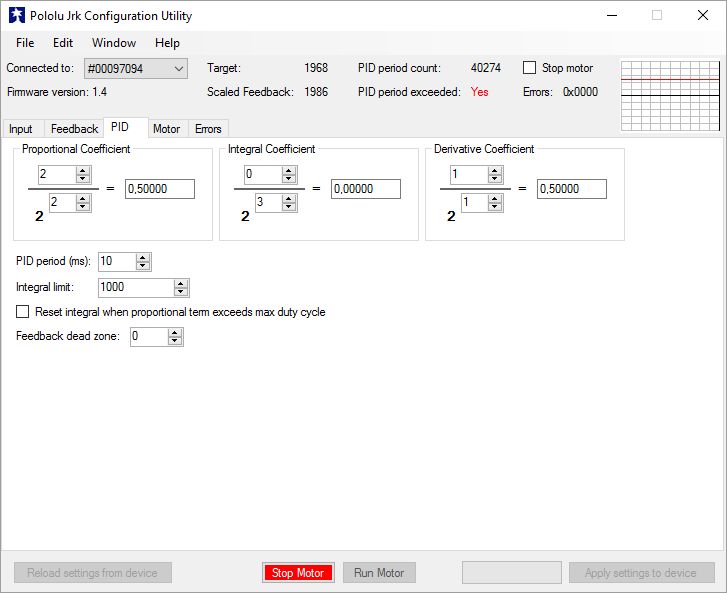Click the Integral exponent input showing 3
This screenshot has width=727, height=593.
coord(268,203)
